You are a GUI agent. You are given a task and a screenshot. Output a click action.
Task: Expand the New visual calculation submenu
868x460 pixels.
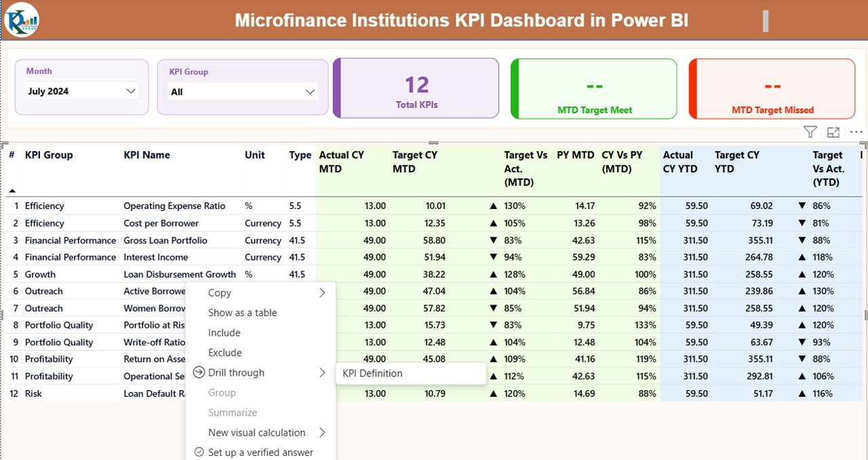click(323, 432)
